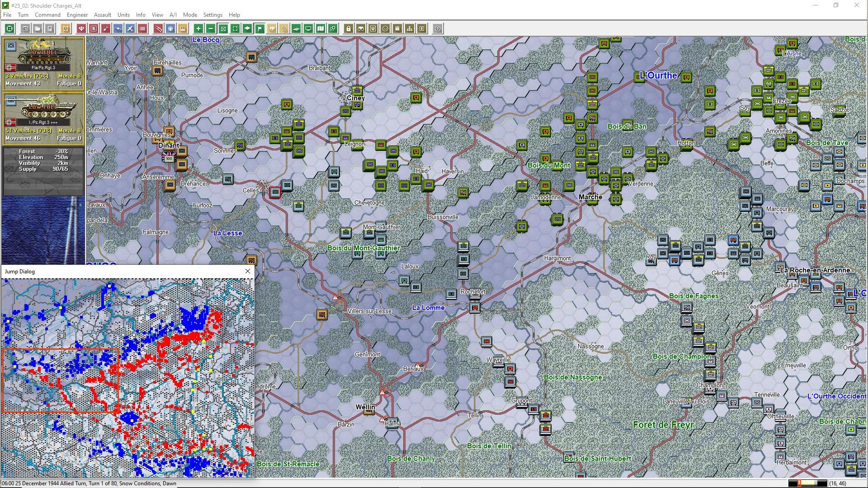
Task: Click the green zoom out minus icon
Action: [210, 28]
